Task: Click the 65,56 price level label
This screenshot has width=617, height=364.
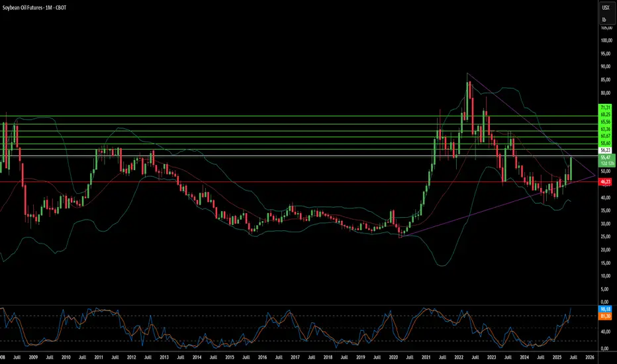Action: coord(605,122)
